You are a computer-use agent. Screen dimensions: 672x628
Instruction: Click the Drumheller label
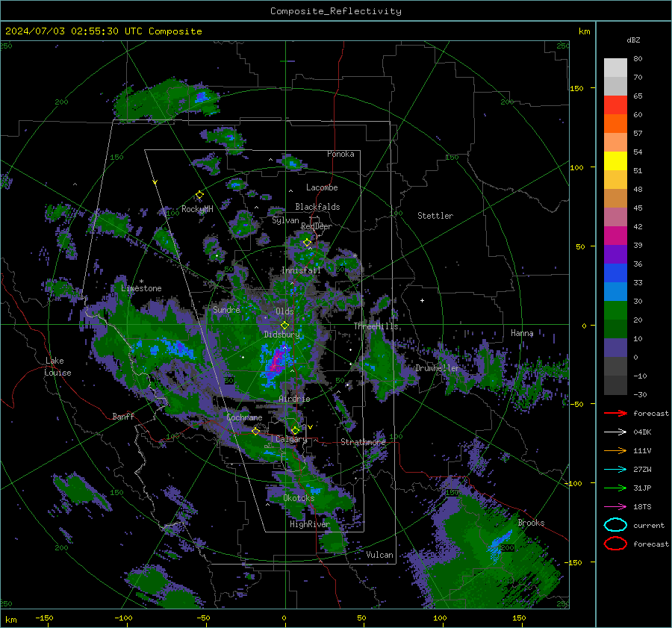click(438, 368)
